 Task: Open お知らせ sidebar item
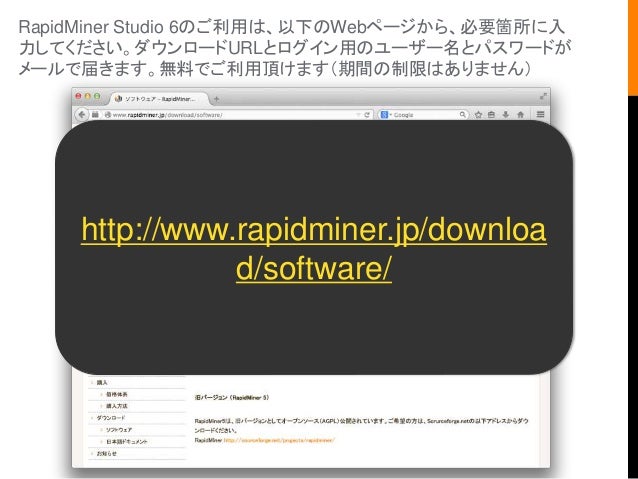[x=107, y=453]
